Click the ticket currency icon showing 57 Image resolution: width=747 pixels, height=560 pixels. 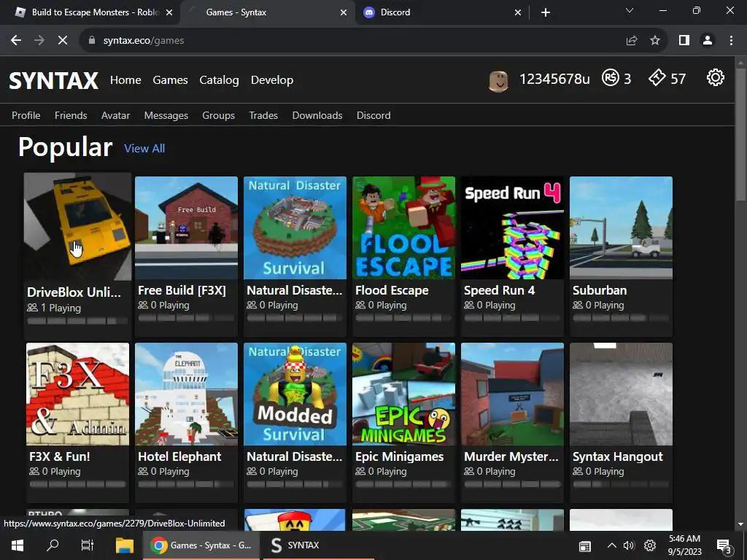click(x=657, y=77)
